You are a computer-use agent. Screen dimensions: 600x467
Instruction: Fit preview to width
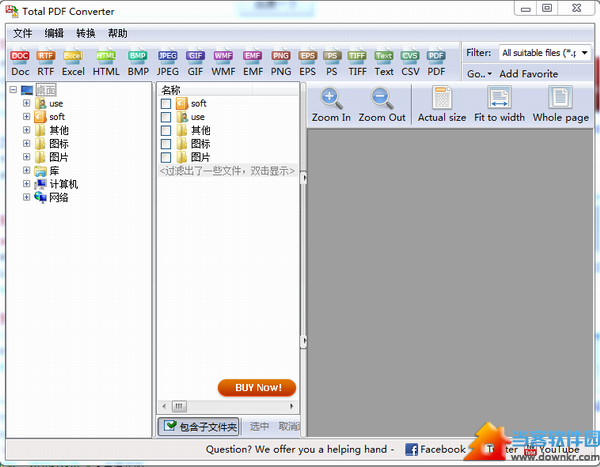pos(499,105)
